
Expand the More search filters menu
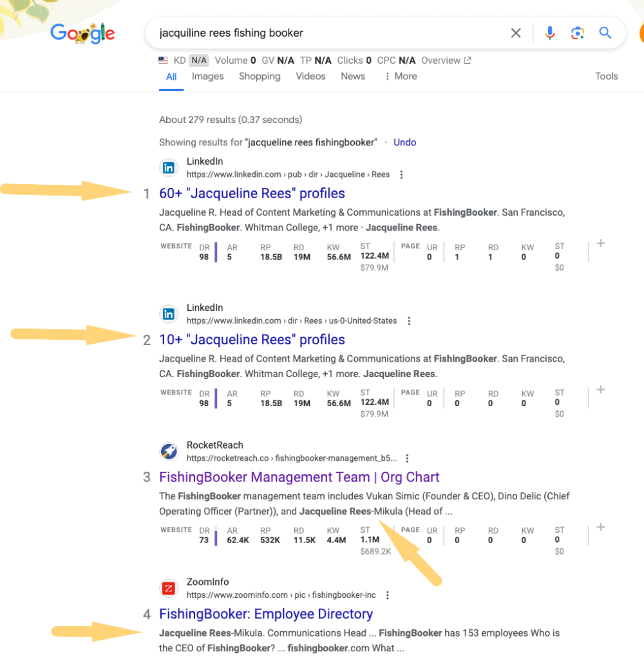coord(401,76)
